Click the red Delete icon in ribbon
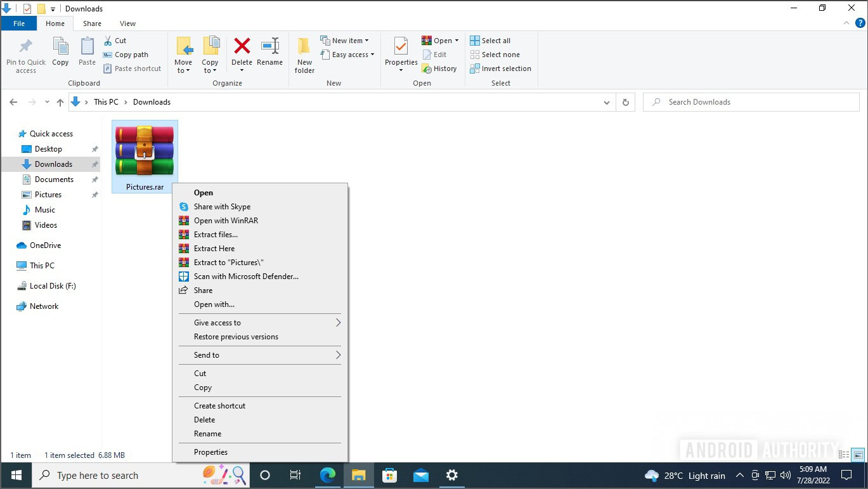The width and height of the screenshot is (868, 489). click(242, 47)
